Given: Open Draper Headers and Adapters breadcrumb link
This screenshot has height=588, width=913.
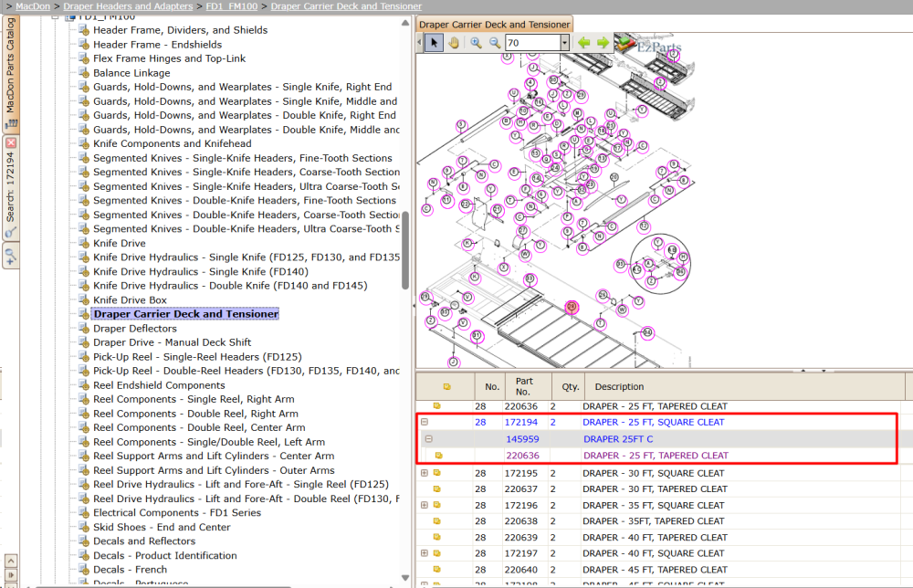Looking at the screenshot, I should (x=128, y=6).
